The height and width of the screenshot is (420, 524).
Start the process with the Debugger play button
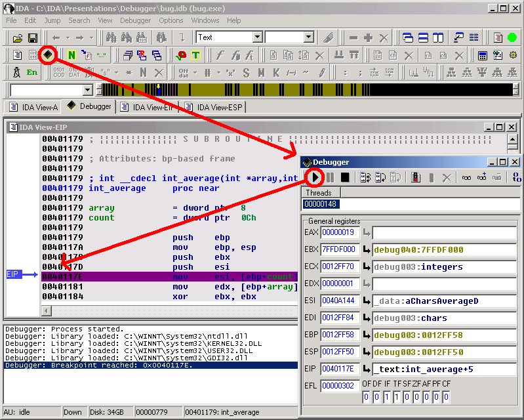(x=315, y=178)
